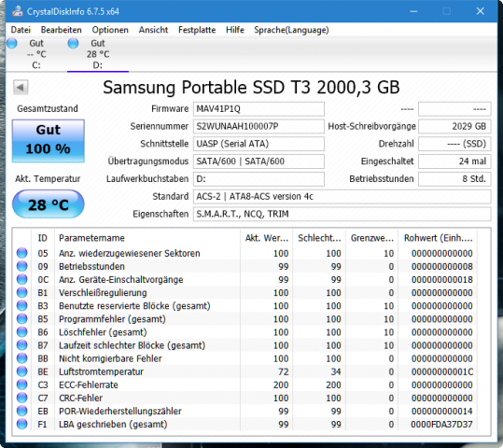Open the Sprache(Language) menu
503x448 pixels.
[x=291, y=30]
